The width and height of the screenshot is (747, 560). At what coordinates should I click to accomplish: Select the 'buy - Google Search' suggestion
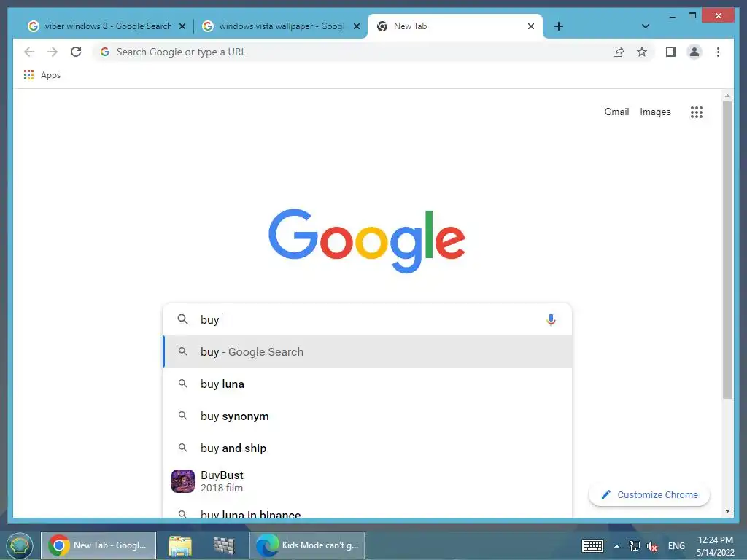pos(368,352)
